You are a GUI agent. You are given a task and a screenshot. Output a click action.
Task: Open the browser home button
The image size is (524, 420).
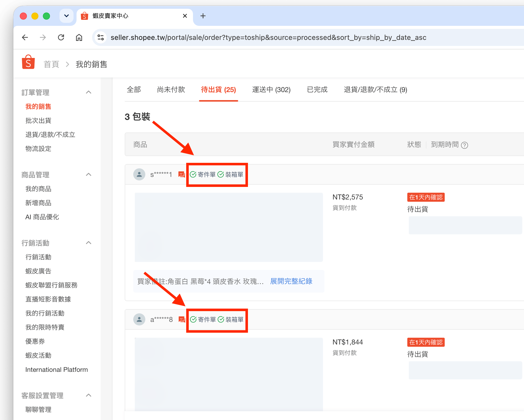click(79, 38)
